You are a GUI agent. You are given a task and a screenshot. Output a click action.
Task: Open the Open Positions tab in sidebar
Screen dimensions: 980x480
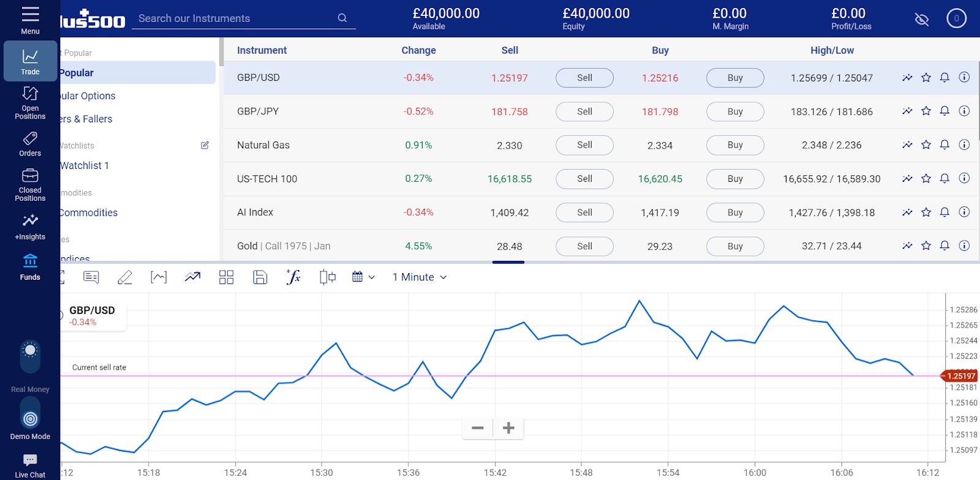[x=30, y=102]
